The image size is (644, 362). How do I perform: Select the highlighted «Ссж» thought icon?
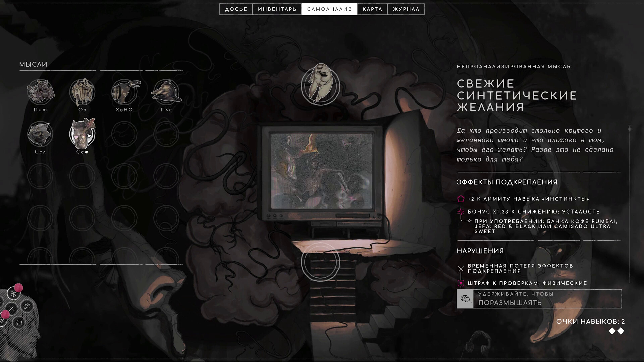point(82,134)
